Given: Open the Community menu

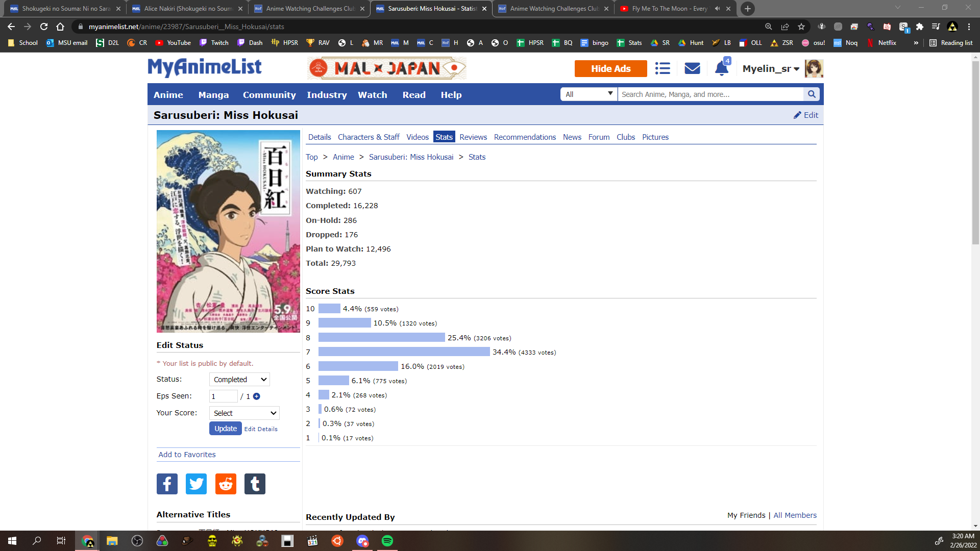Looking at the screenshot, I should coord(269,95).
